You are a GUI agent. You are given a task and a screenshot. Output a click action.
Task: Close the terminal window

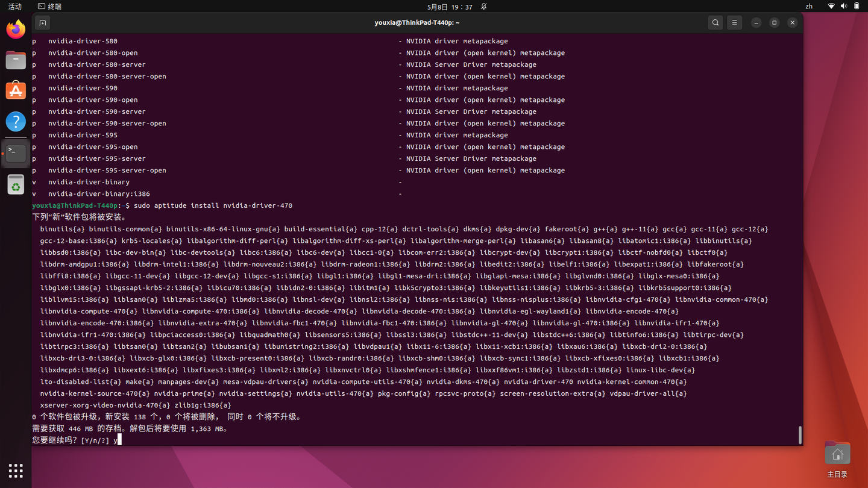pyautogui.click(x=792, y=23)
